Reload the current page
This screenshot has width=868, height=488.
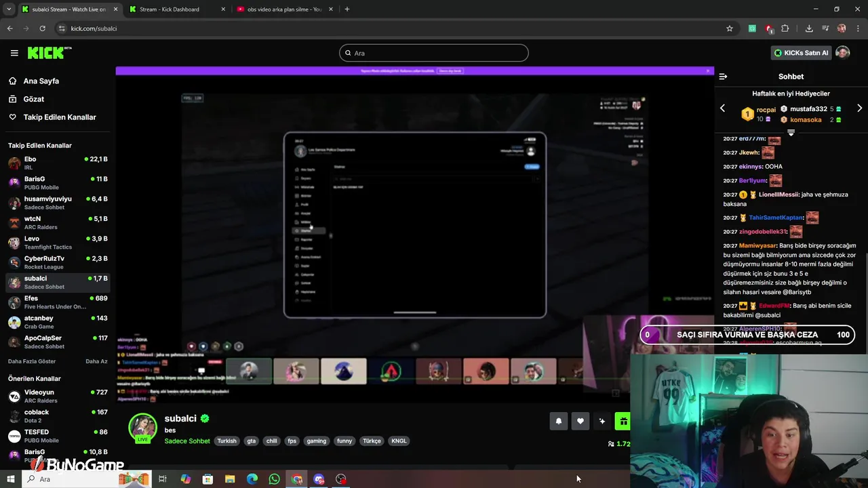[42, 28]
